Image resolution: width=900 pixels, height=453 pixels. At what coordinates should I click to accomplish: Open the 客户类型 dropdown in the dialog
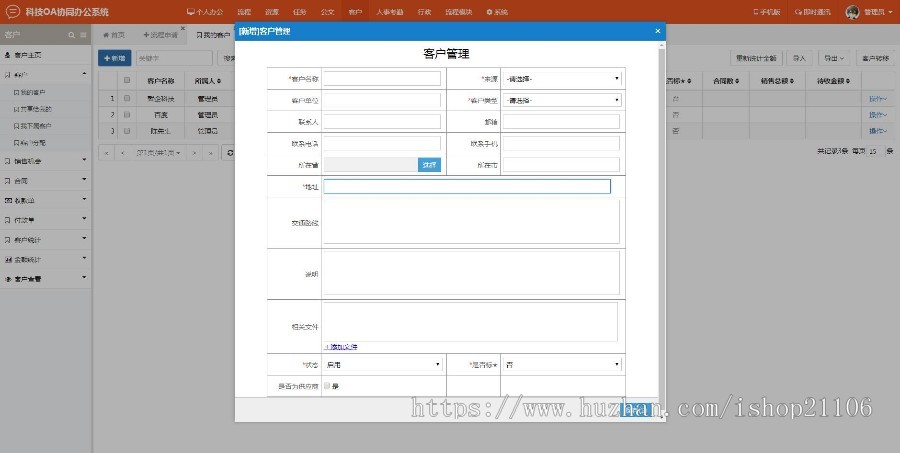tap(562, 100)
